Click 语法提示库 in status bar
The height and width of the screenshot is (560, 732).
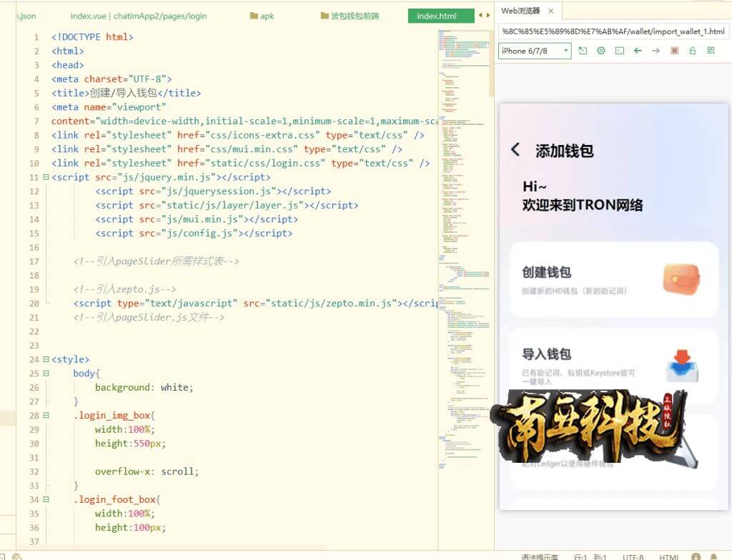539,556
